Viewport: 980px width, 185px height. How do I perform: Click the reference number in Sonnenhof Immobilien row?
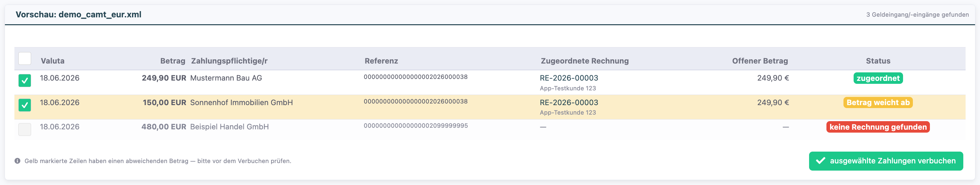(x=416, y=101)
